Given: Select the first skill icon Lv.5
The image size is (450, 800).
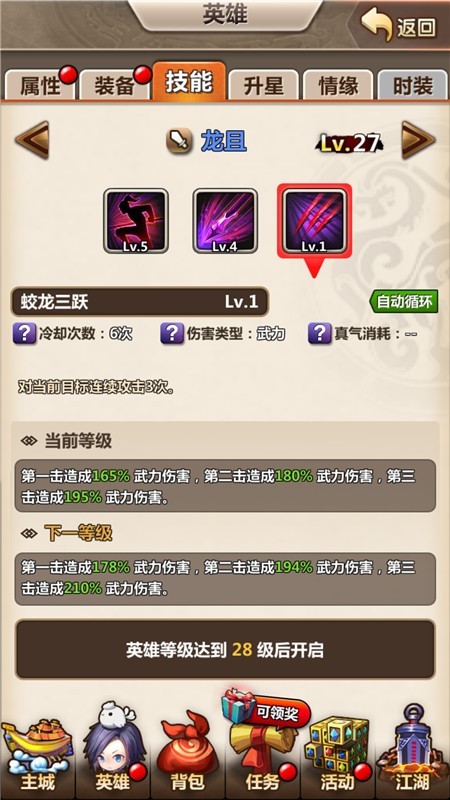Looking at the screenshot, I should tap(136, 221).
